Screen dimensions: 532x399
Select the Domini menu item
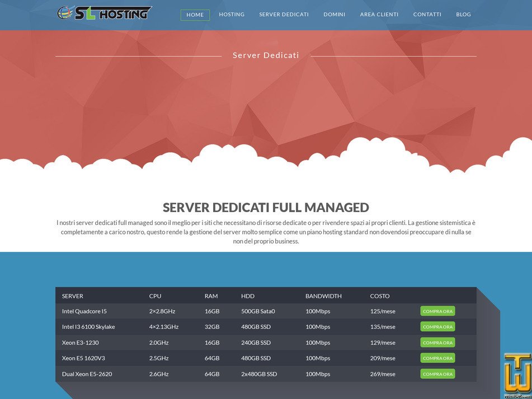click(334, 15)
